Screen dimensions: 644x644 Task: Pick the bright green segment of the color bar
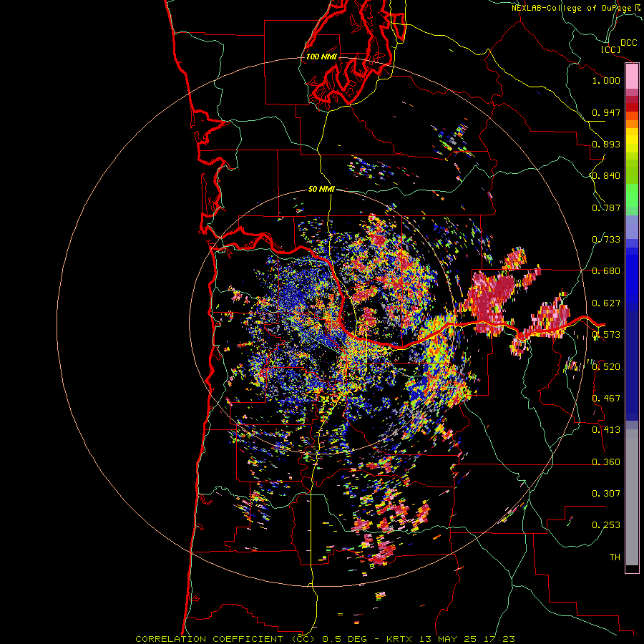pyautogui.click(x=632, y=195)
